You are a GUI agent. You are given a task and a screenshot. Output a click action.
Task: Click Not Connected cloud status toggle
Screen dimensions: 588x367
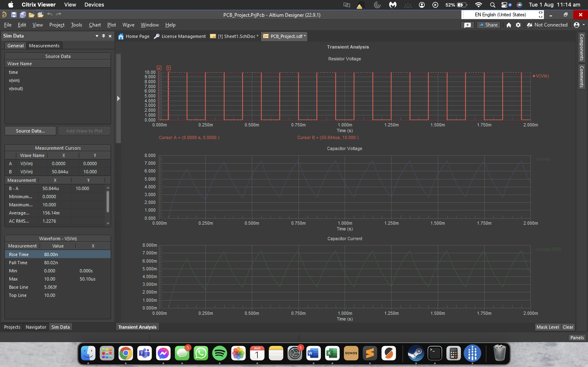pyautogui.click(x=547, y=25)
